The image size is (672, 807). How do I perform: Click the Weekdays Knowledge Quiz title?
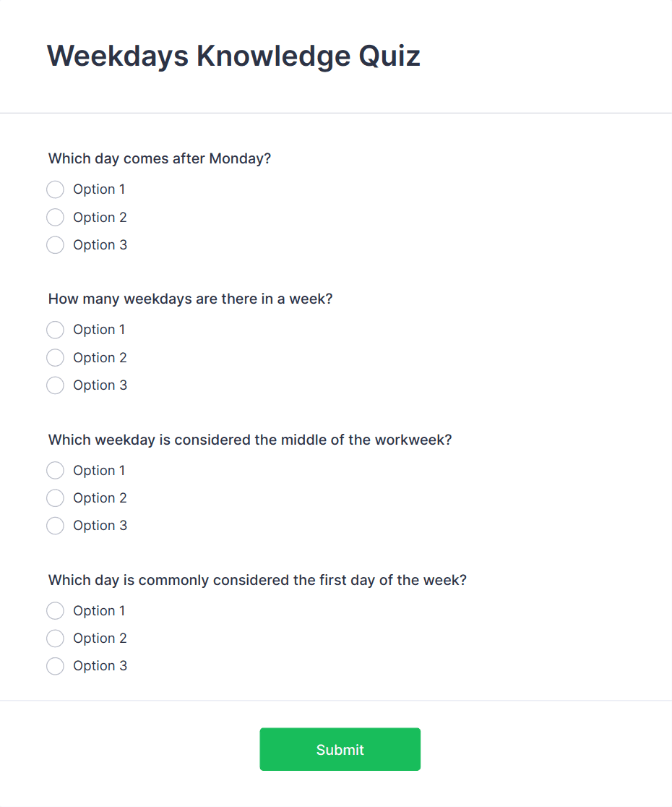pos(233,56)
